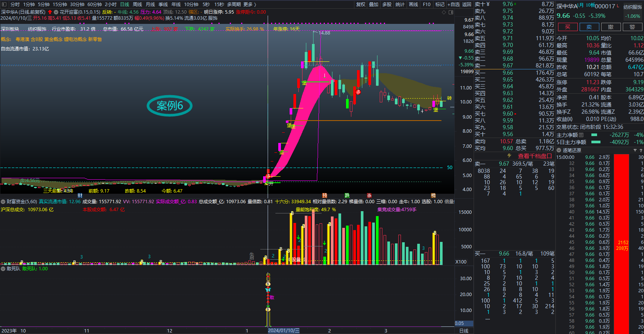
Task: Click the 撤 cancel order button
Action: pos(611,27)
